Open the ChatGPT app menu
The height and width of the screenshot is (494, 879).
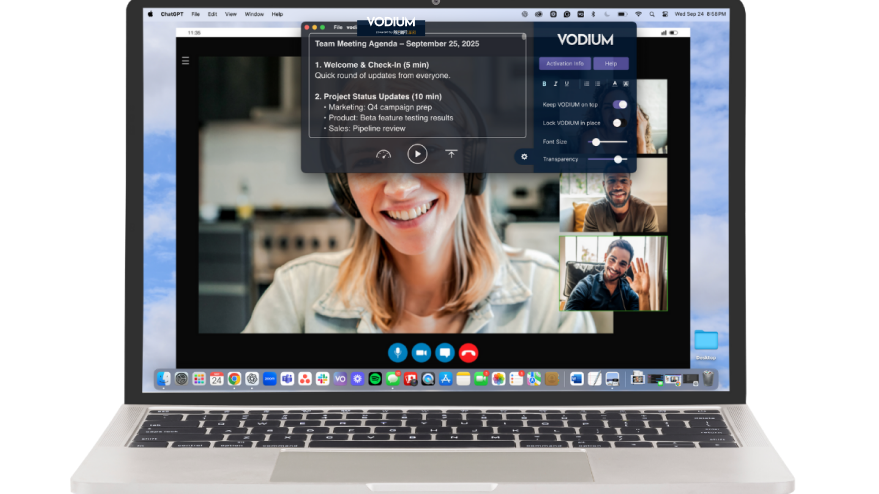click(172, 14)
